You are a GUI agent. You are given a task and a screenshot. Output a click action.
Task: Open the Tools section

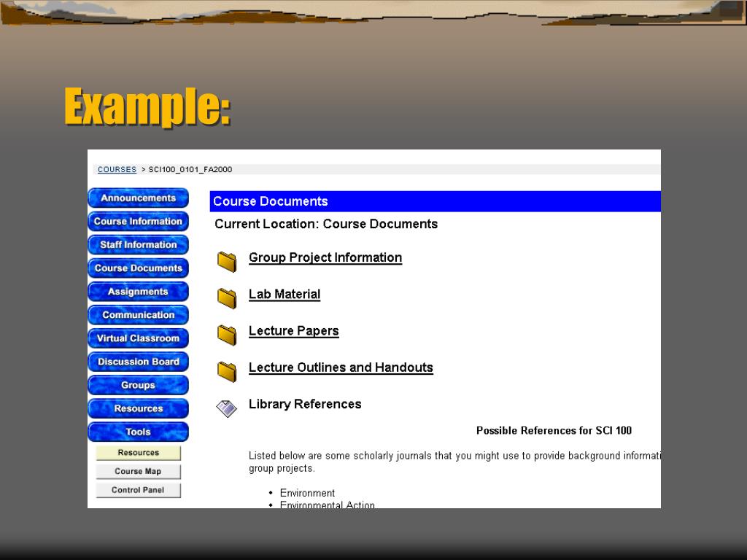[138, 432]
